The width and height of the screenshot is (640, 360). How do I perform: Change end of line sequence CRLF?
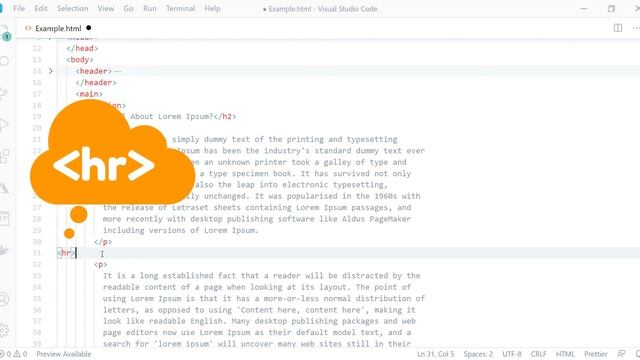(538, 354)
